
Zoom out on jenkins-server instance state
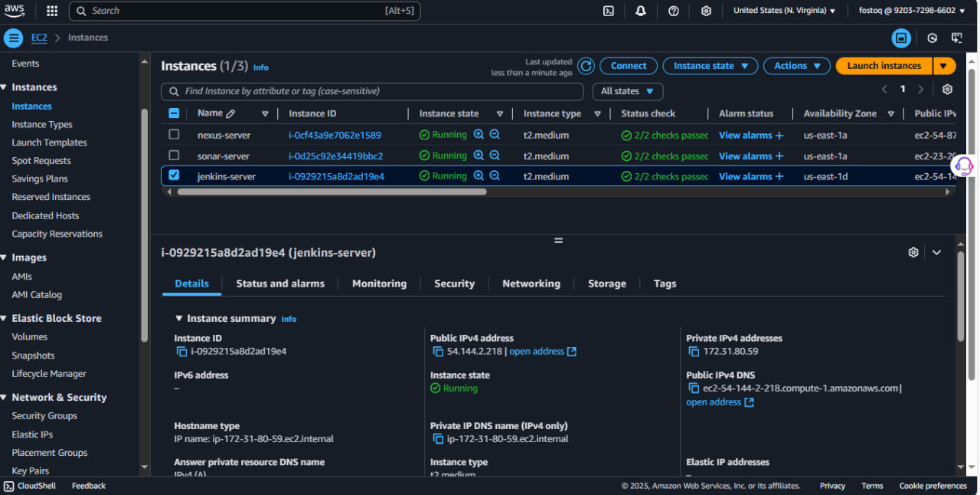pos(495,176)
